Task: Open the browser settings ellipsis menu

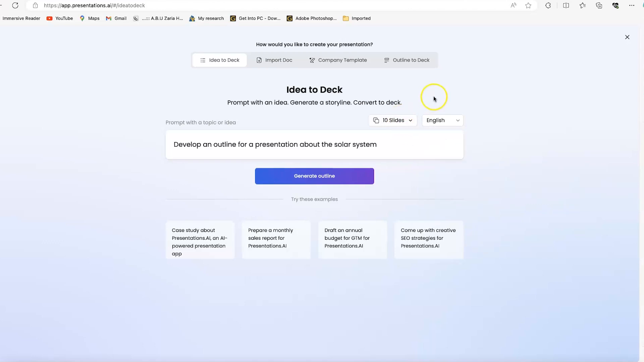Action: (x=632, y=5)
